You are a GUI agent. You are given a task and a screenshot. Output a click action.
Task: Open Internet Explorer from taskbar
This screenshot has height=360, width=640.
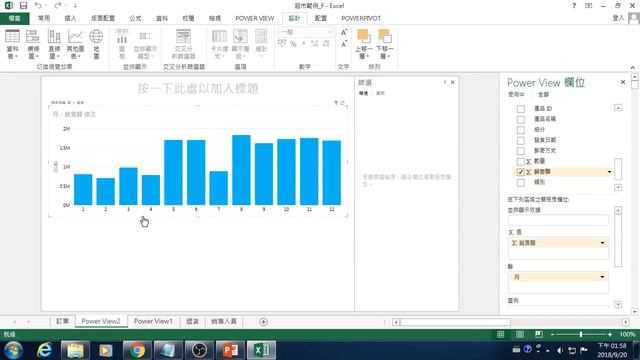coord(44,350)
